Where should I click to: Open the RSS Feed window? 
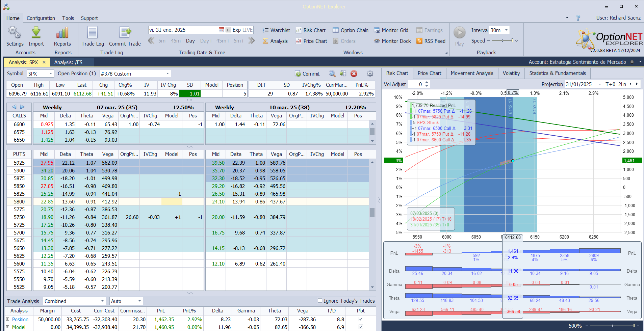tap(431, 41)
